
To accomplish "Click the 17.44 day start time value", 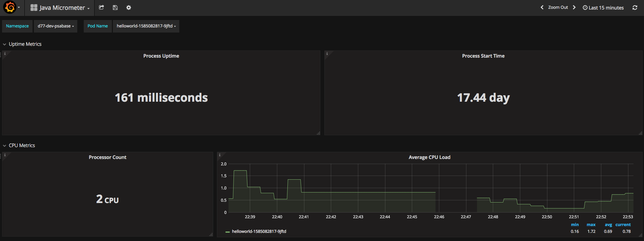I will click(x=483, y=98).
